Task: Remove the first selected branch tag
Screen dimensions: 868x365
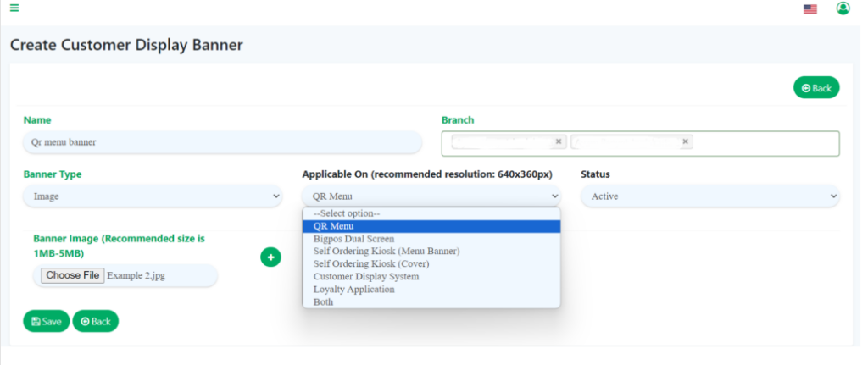Action: [559, 142]
